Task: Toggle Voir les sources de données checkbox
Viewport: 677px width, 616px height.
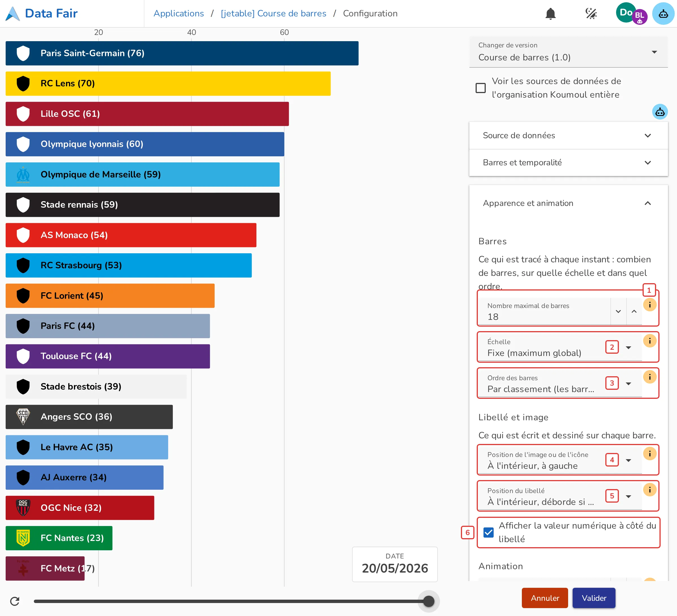Action: coord(481,88)
